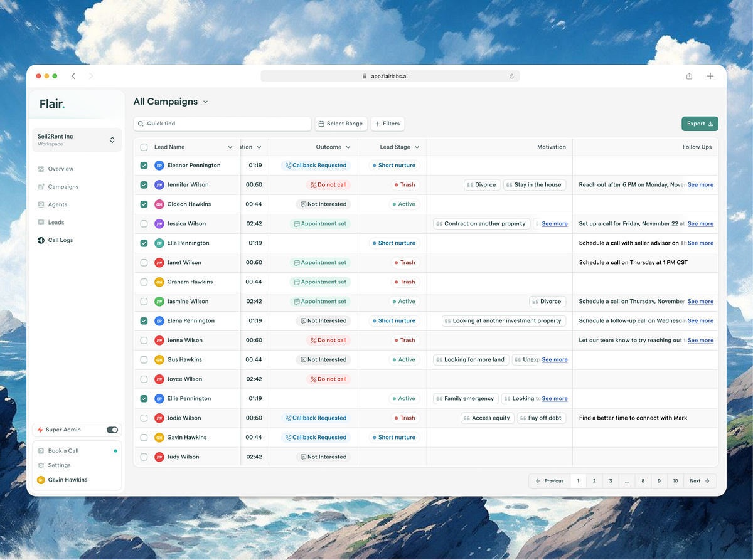753x560 pixels.
Task: Click Gavin Hawkins profile avatar in sidebar
Action: pos(41,480)
